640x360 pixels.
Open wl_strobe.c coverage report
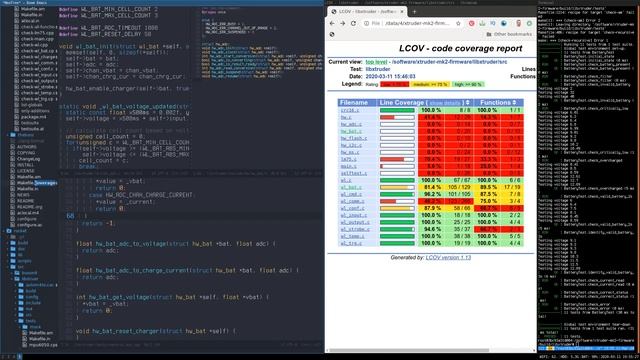pyautogui.click(x=355, y=229)
